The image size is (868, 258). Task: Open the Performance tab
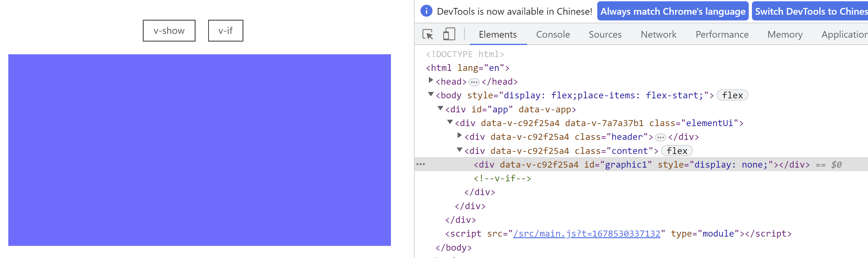pos(722,34)
